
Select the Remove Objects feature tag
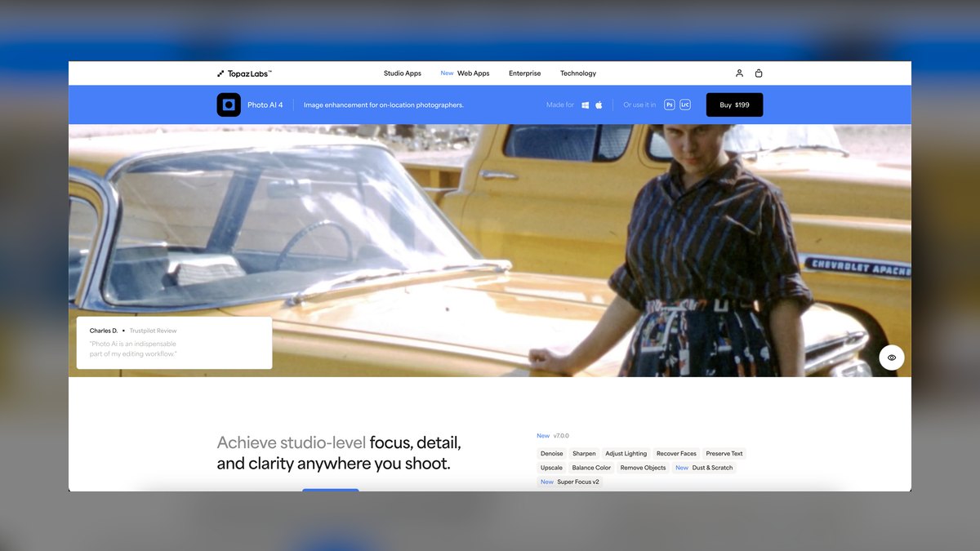[x=644, y=468]
